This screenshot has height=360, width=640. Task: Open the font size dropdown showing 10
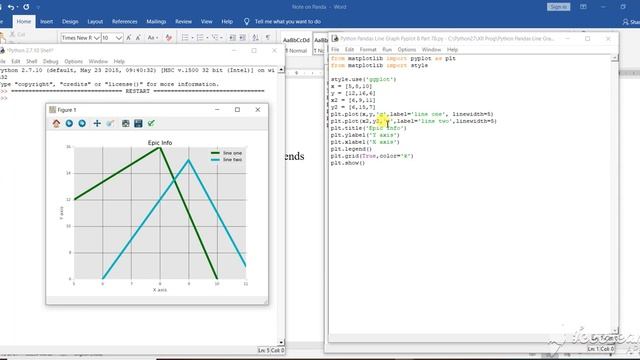pyautogui.click(x=118, y=38)
